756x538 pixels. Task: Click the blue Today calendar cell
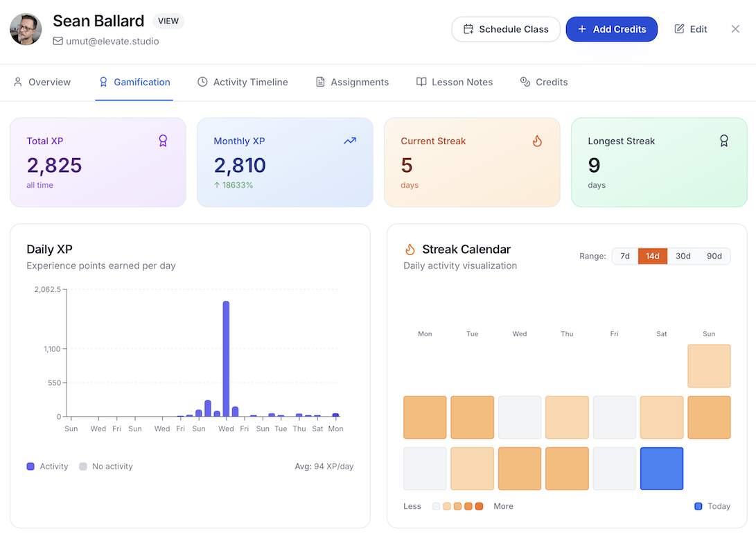661,469
